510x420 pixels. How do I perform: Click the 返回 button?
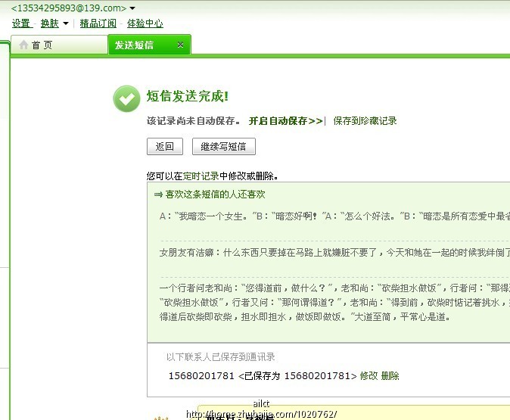[x=165, y=146]
